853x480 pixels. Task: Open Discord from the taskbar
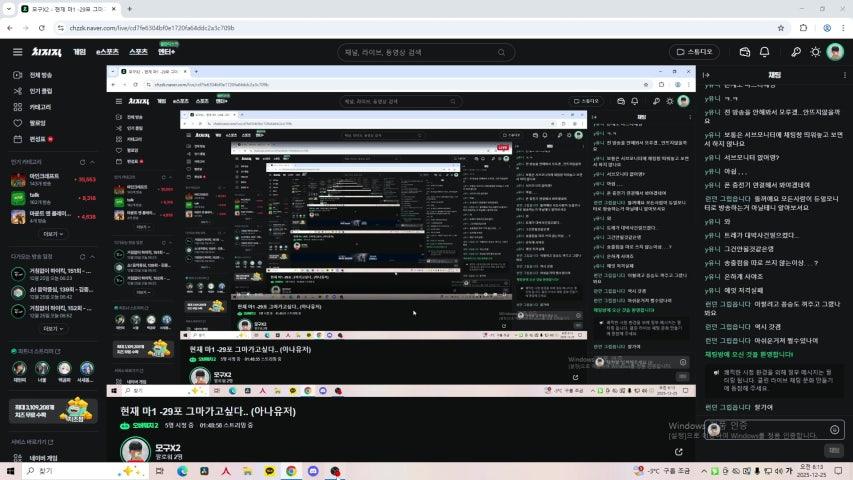point(313,471)
